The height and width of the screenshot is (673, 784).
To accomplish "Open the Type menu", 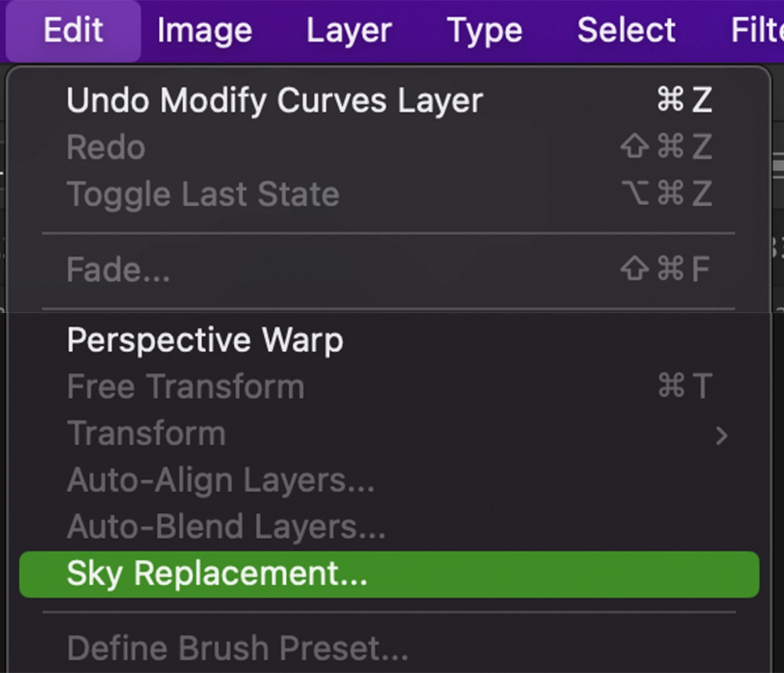I will (x=485, y=30).
